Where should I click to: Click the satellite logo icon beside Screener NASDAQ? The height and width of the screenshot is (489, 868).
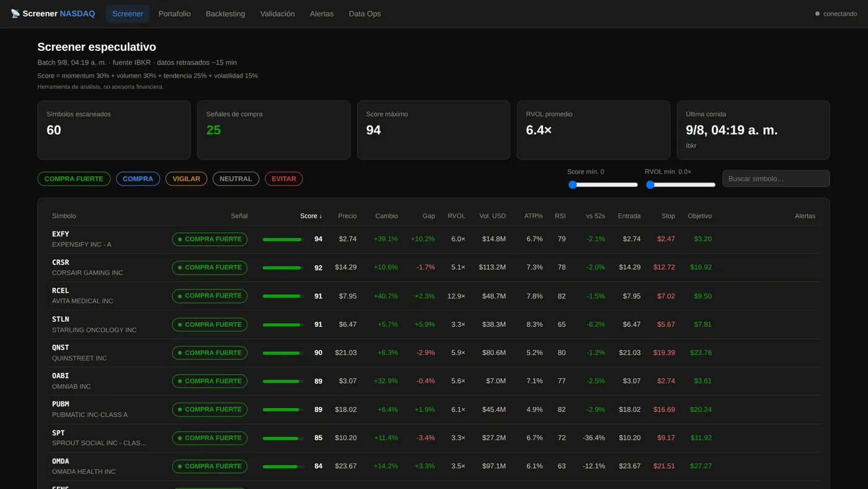click(15, 14)
